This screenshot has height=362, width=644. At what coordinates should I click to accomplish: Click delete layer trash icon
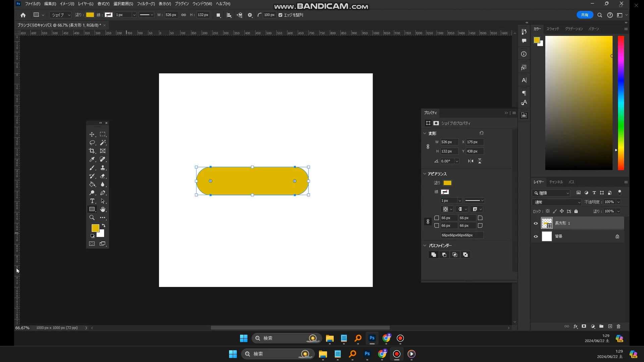[619, 326]
